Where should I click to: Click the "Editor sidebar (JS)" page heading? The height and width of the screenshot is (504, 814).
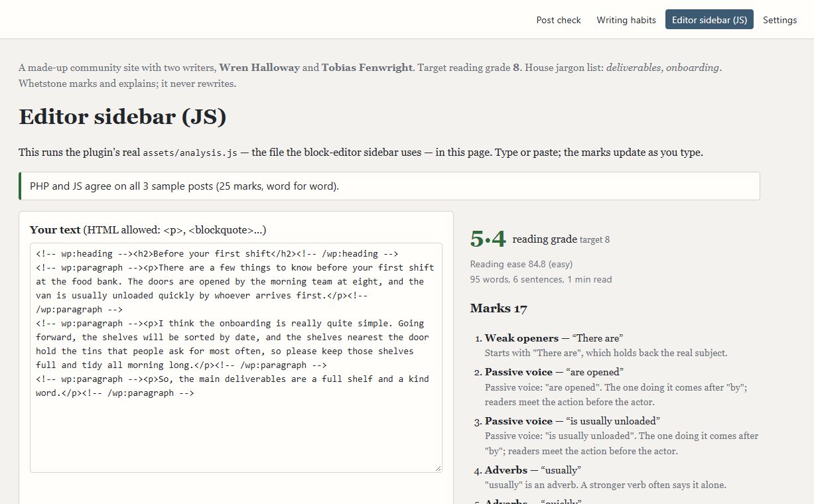click(x=123, y=117)
